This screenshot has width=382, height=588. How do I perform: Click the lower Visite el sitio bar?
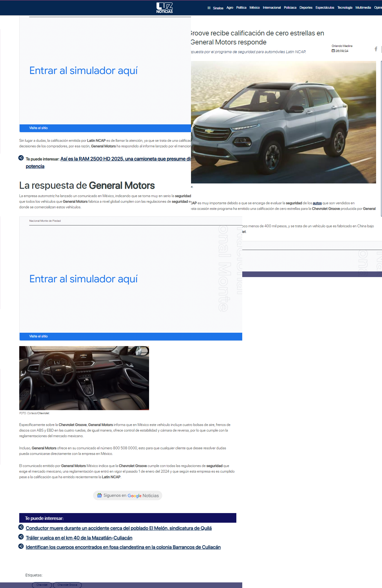(131, 336)
